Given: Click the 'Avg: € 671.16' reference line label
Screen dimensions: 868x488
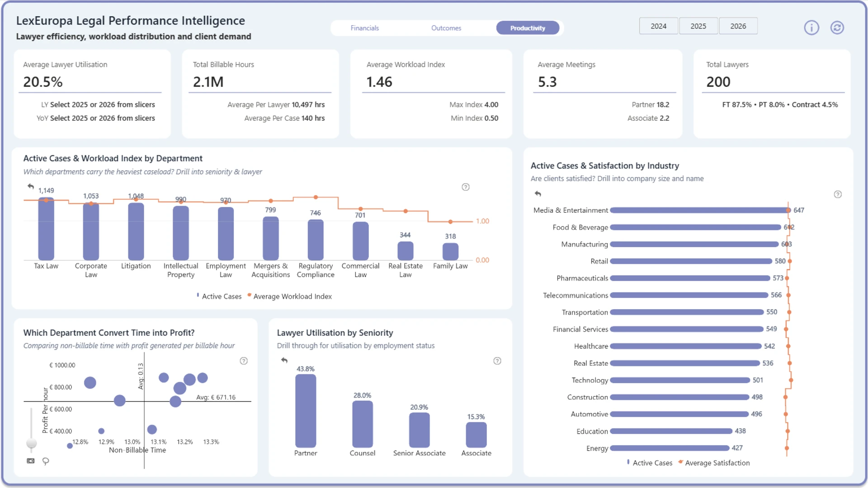Looking at the screenshot, I should [216, 397].
